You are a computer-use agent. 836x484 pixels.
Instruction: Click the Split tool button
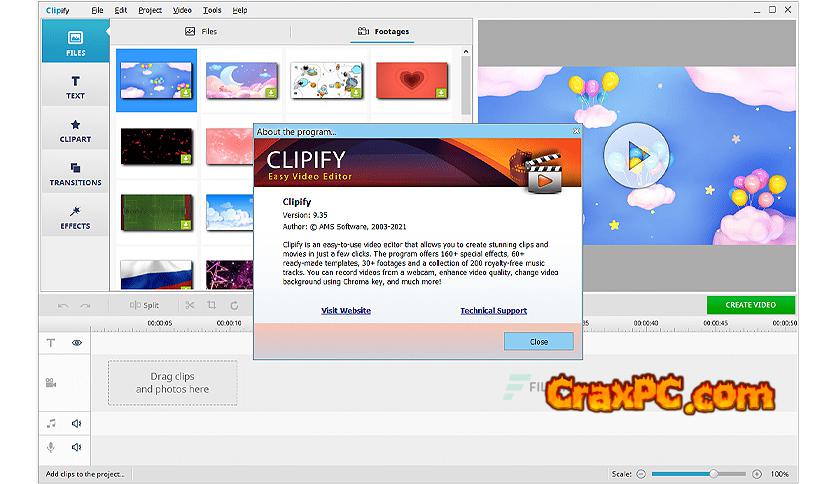tap(144, 305)
